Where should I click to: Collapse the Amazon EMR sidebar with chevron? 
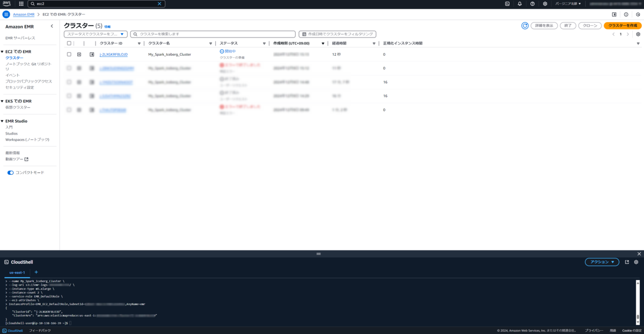(52, 26)
